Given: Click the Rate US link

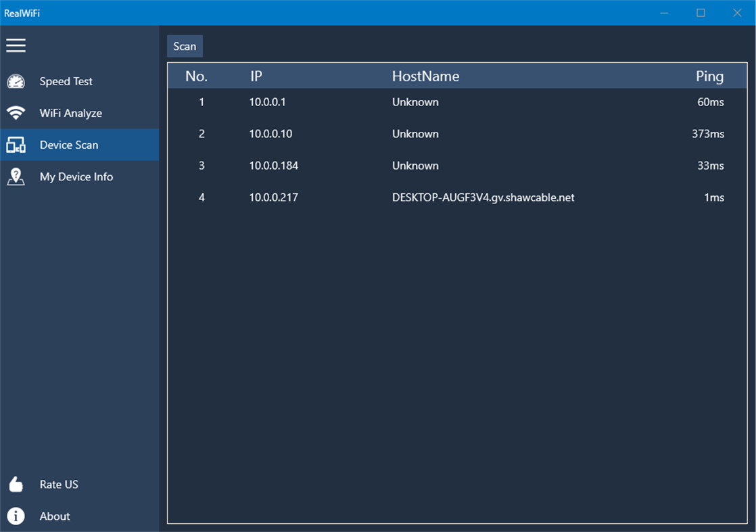Looking at the screenshot, I should 60,484.
